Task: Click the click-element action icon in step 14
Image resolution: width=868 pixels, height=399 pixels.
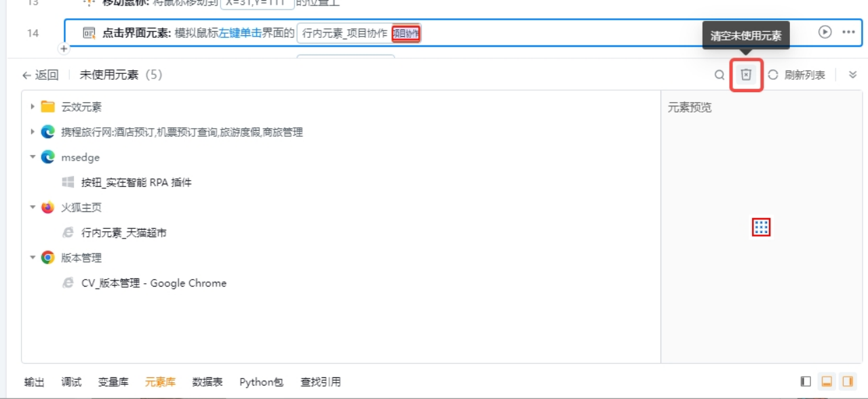Action: [x=89, y=33]
